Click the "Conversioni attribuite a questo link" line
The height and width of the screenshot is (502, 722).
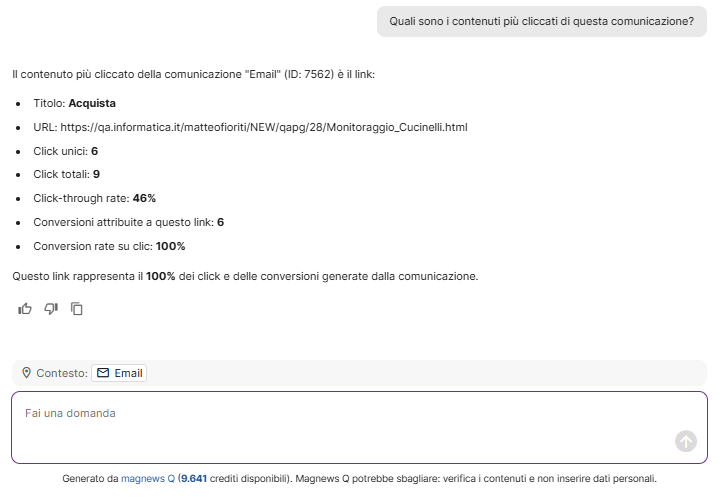coord(128,222)
